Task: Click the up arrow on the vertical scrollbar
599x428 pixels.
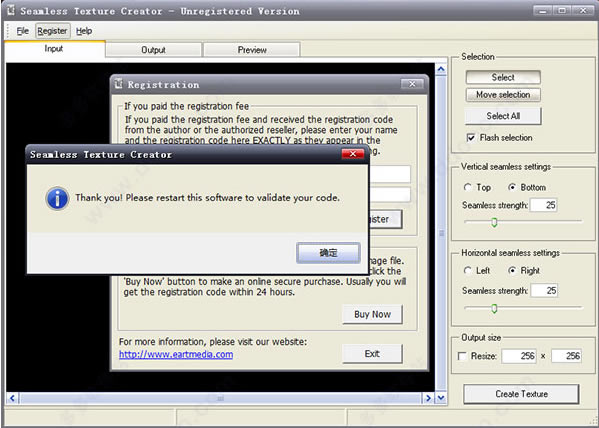Action: tap(441, 69)
